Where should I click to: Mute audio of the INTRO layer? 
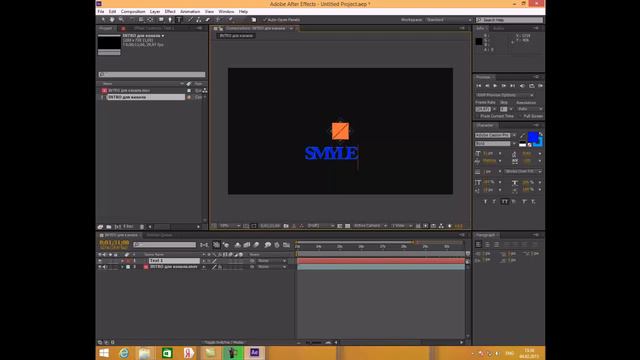(x=104, y=267)
